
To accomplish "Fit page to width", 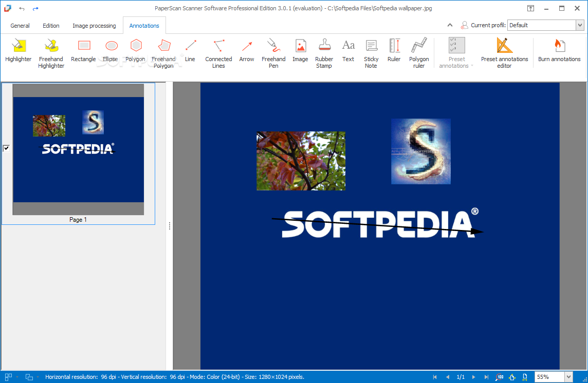I will (x=525, y=377).
